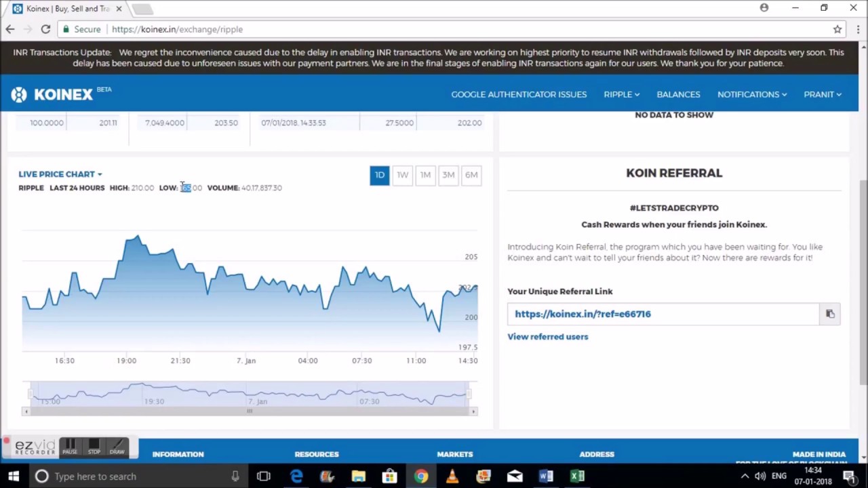Open the Pranit user menu

(x=823, y=94)
